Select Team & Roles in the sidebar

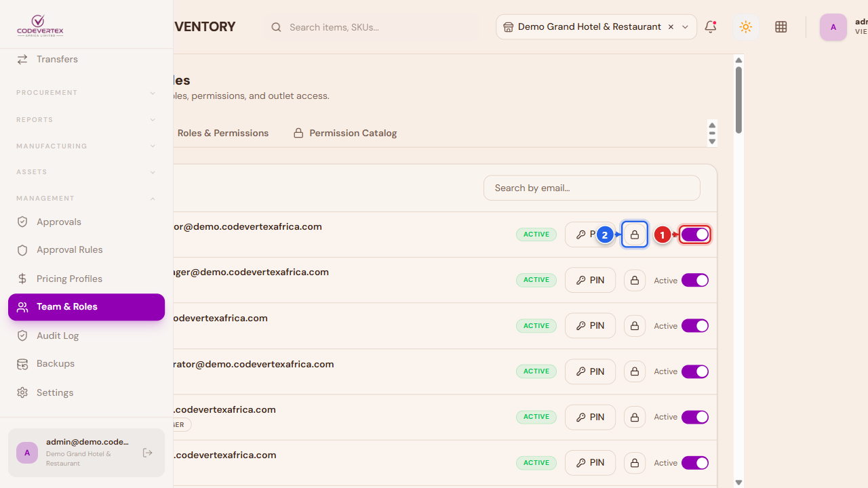86,307
